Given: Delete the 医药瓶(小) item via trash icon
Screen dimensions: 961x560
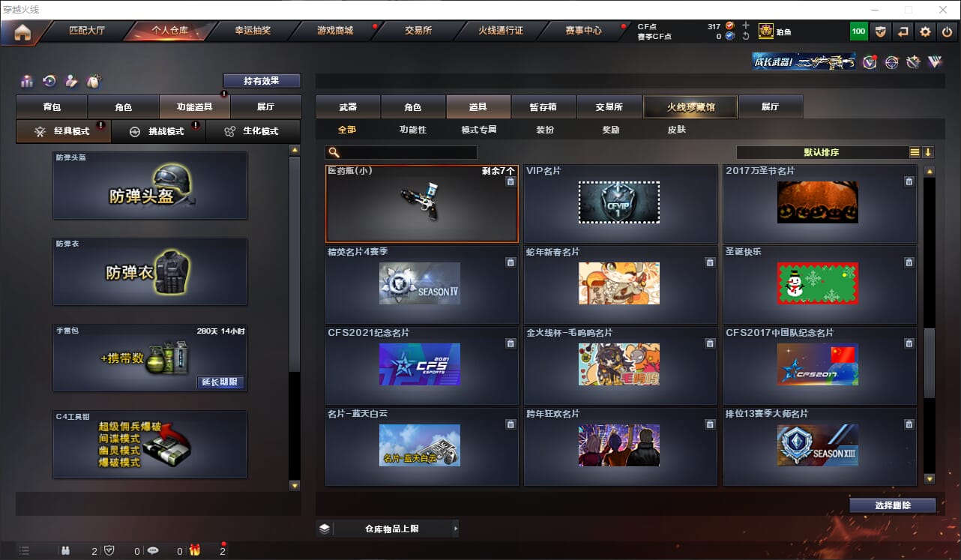Looking at the screenshot, I should pos(510,181).
